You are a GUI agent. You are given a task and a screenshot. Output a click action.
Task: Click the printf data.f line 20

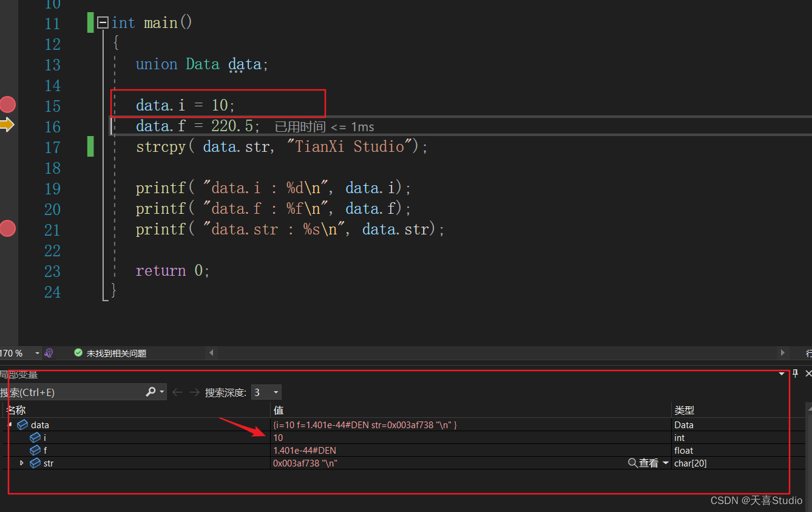click(x=274, y=208)
